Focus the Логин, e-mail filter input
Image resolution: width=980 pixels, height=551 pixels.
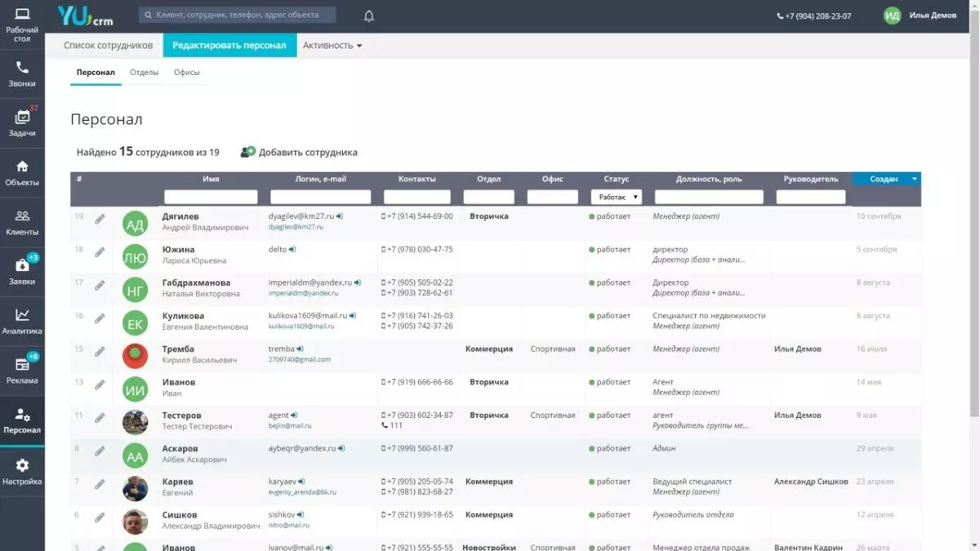320,197
